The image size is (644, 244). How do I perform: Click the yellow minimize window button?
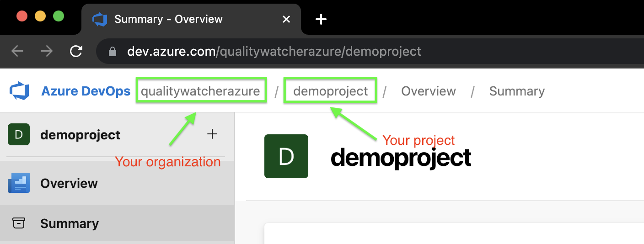tap(40, 16)
